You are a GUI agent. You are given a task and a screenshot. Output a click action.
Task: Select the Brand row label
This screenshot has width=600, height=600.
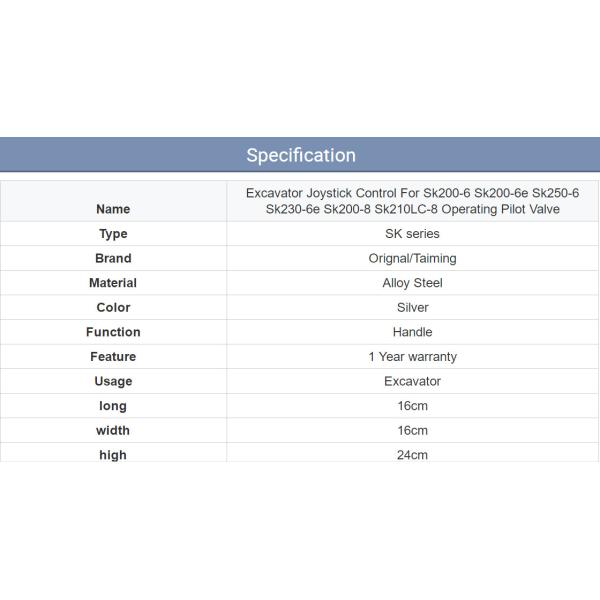113,258
